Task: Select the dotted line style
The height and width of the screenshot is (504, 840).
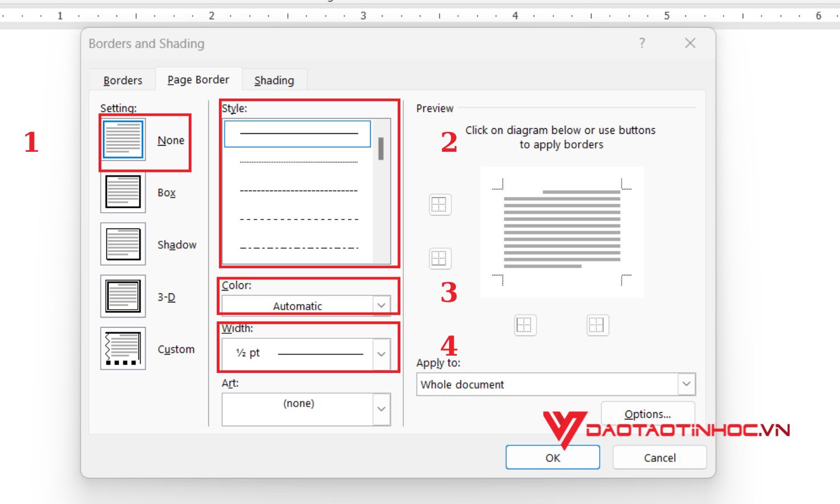Action: point(297,162)
